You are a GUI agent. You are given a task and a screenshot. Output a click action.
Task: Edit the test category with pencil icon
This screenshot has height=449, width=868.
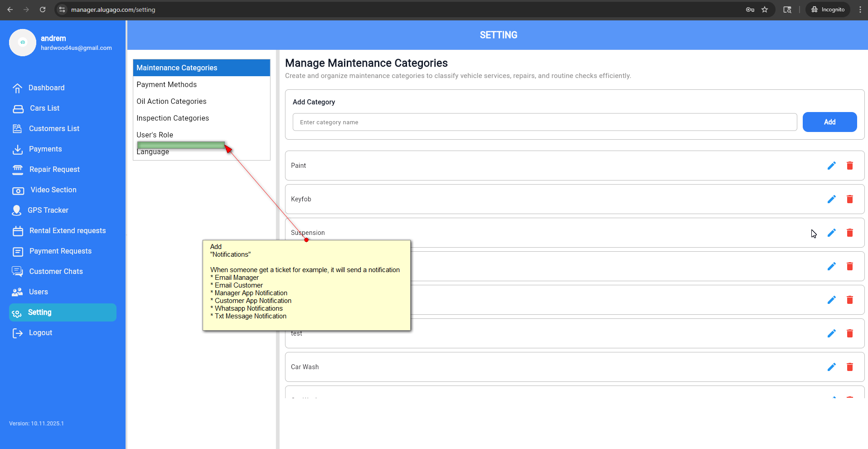pos(831,333)
